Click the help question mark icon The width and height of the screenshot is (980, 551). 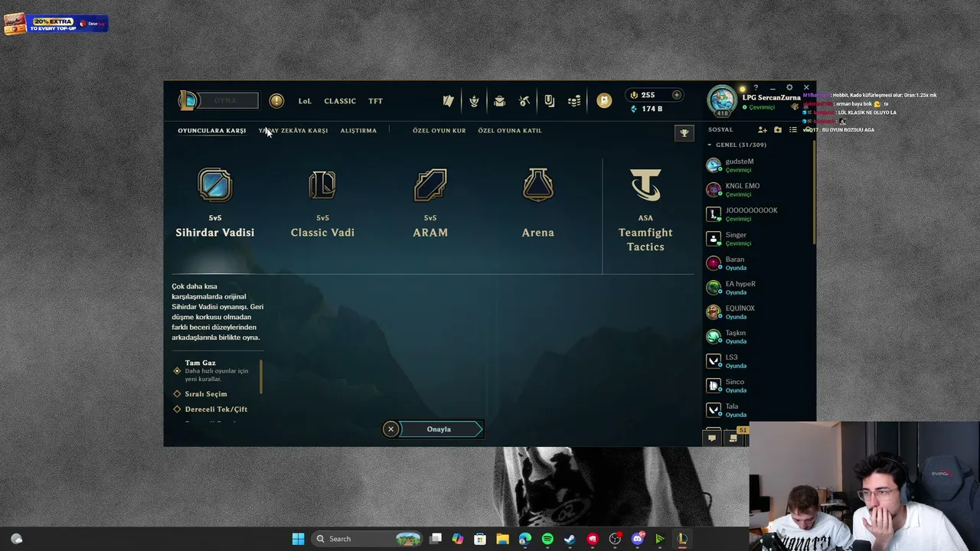tap(756, 87)
